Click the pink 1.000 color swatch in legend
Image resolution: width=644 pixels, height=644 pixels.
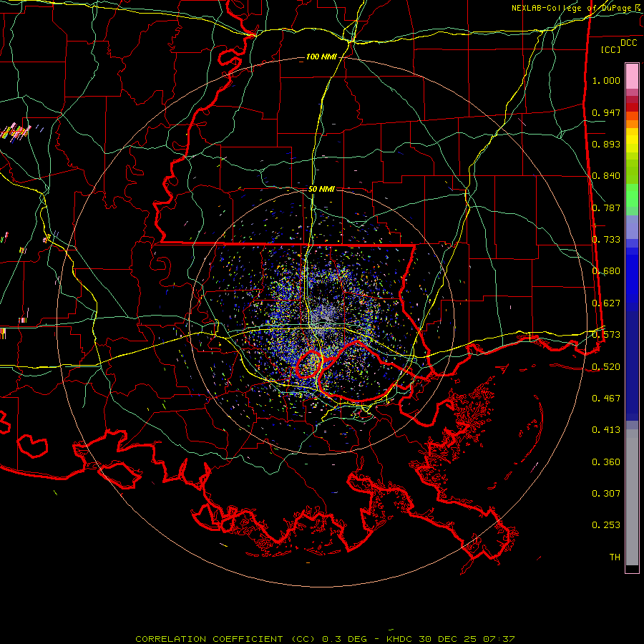tap(632, 77)
